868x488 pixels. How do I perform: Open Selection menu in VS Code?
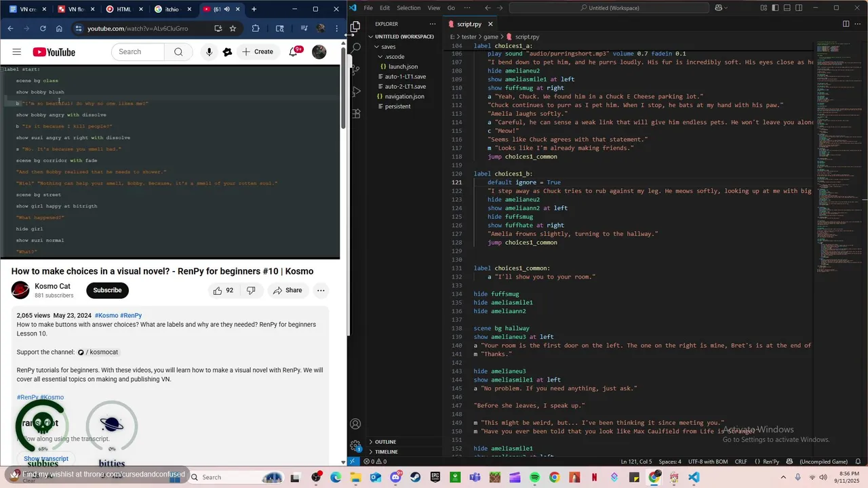[x=408, y=8]
